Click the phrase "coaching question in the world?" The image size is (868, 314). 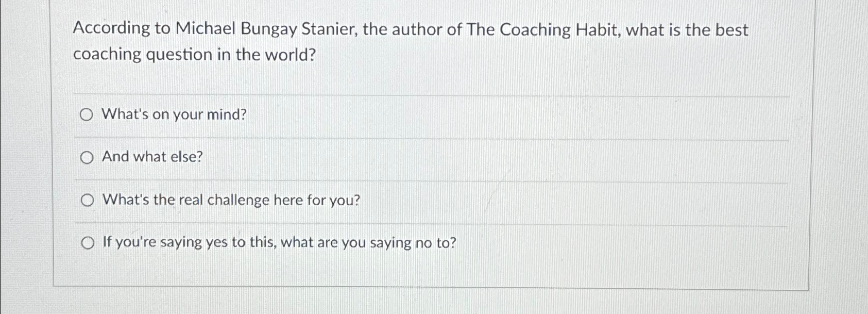pos(194,55)
